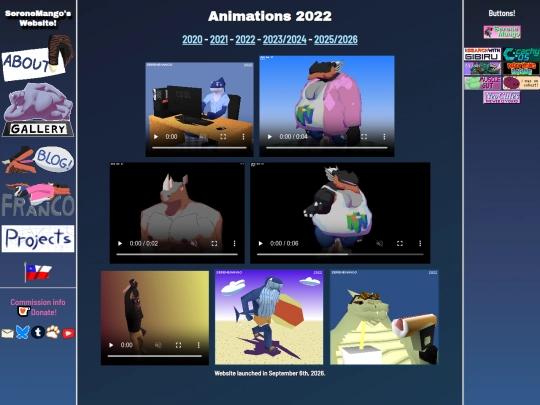
Task: Play the 0:02 rhino video
Action: 120,243
